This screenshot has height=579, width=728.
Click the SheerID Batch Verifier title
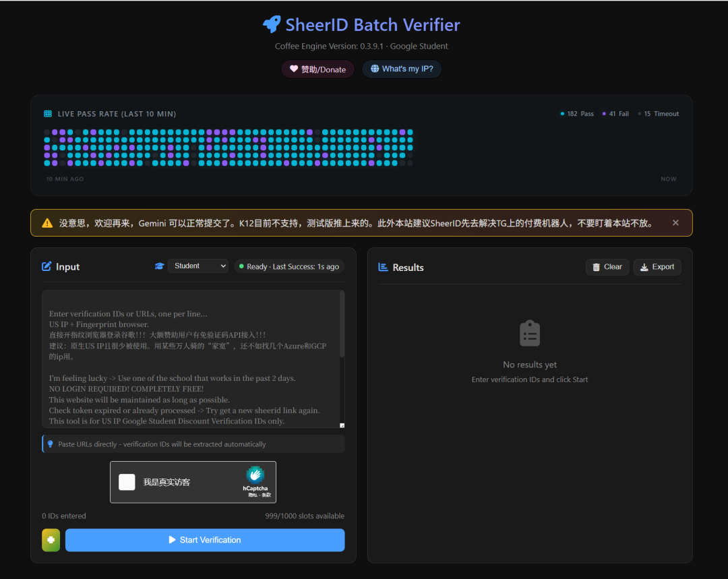click(372, 25)
